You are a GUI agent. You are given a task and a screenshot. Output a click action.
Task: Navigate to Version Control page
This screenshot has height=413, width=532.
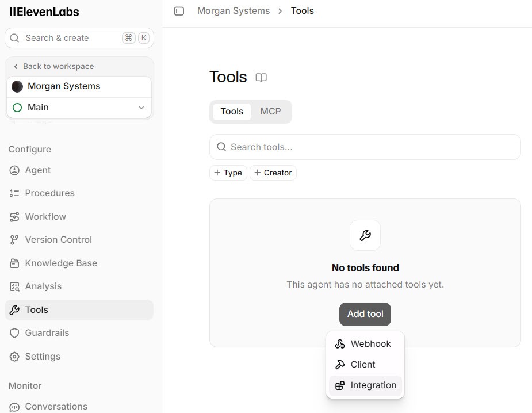(x=79, y=240)
